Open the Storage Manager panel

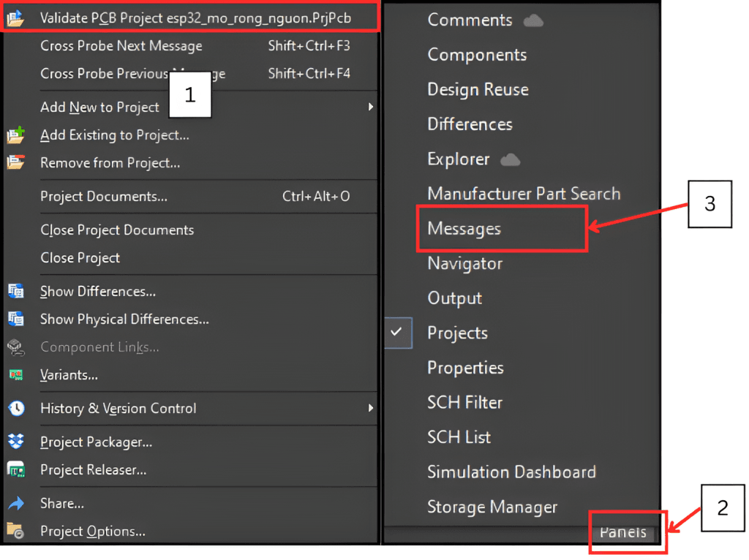[x=492, y=507]
